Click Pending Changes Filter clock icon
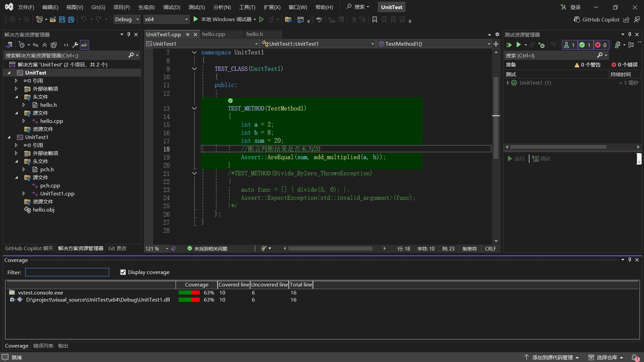644x362 pixels. point(22,45)
